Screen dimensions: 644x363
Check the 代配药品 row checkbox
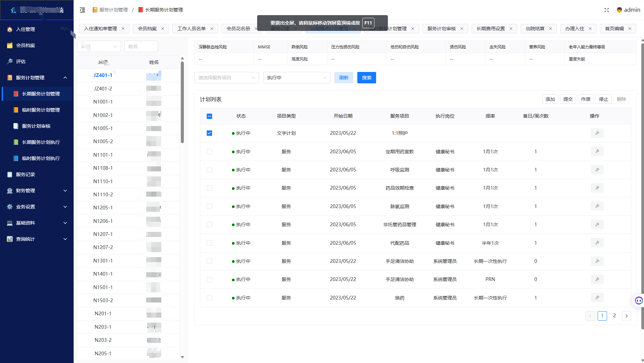[x=209, y=243]
